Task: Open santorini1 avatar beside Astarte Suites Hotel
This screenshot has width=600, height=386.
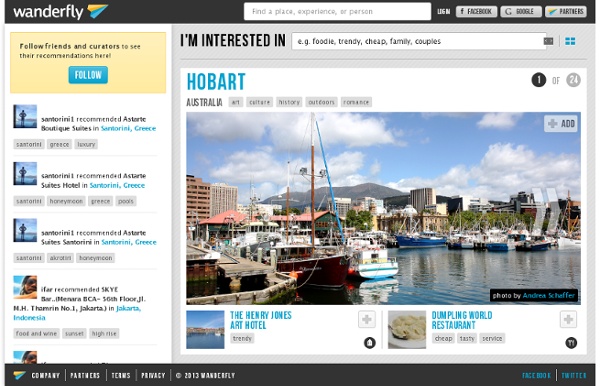Action: click(25, 173)
